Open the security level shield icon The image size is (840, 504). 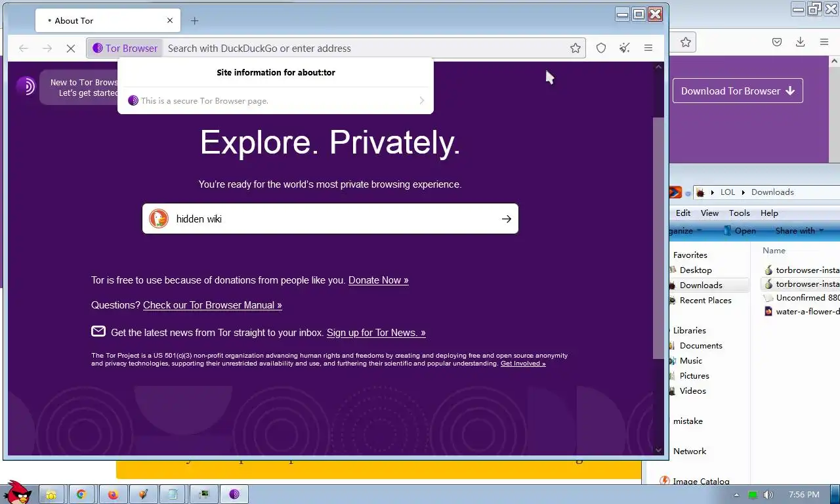601,48
